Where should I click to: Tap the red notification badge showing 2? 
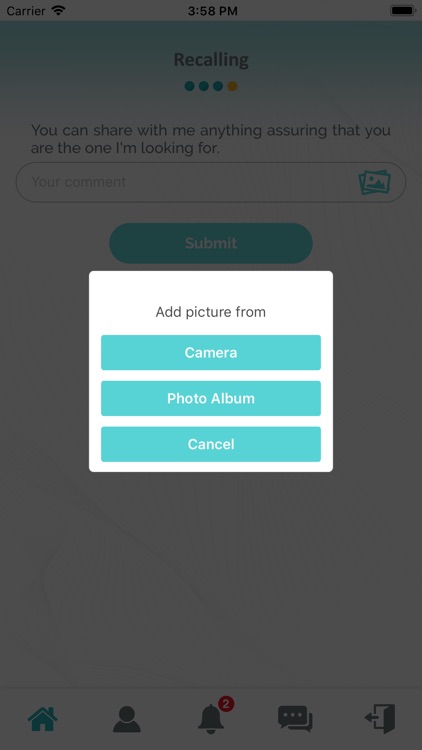point(226,704)
